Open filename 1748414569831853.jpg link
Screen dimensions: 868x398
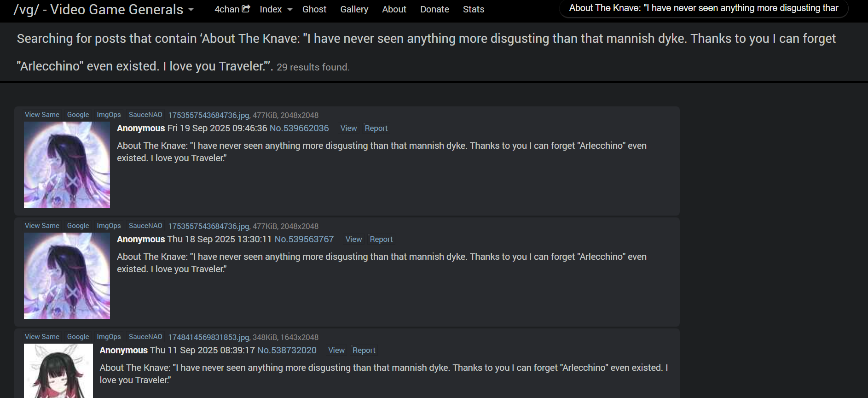[x=208, y=337]
